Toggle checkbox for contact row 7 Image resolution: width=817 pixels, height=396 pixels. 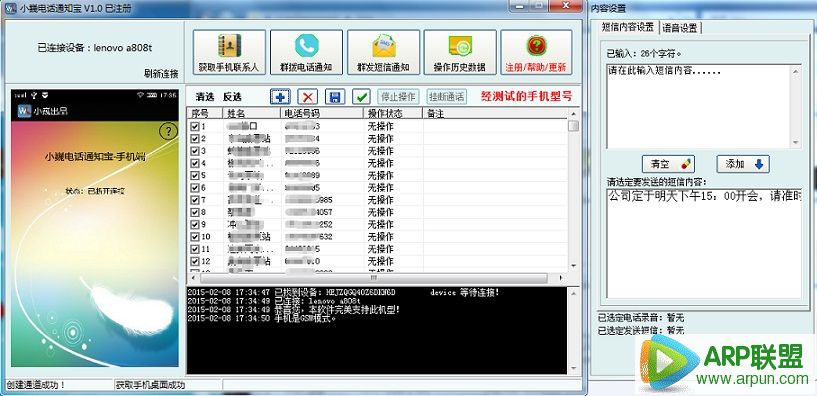point(195,200)
